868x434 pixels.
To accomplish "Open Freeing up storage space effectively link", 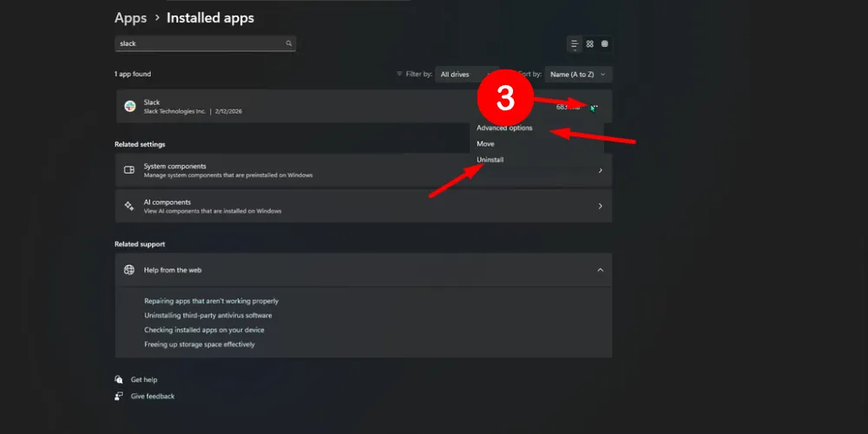I will tap(200, 345).
